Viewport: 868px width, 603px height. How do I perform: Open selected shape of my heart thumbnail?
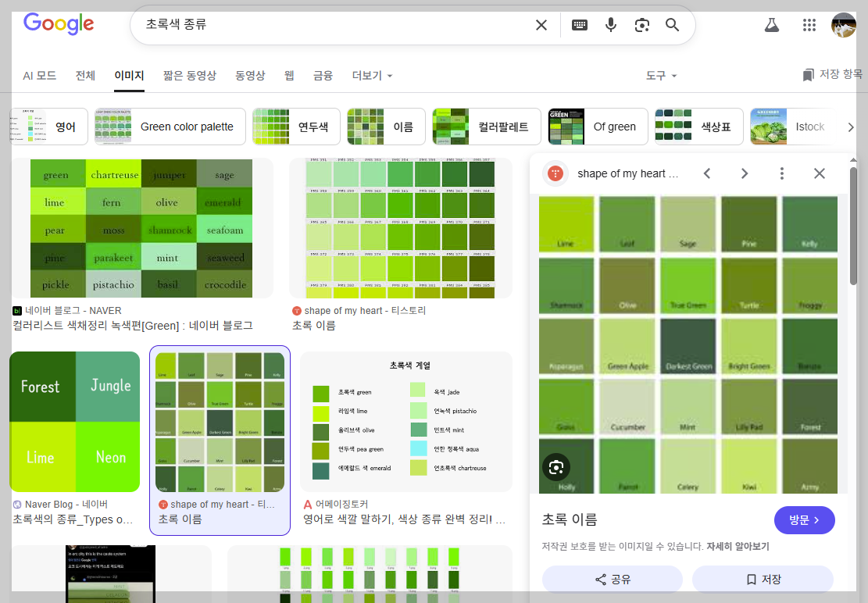220,422
